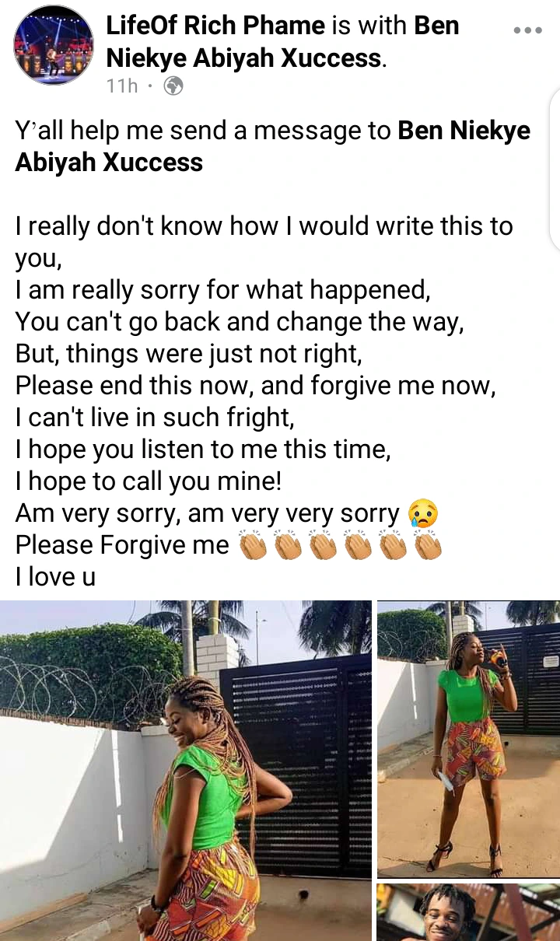The image size is (560, 941).
Task: Tap the last clapping hands emoji
Action: (x=428, y=546)
